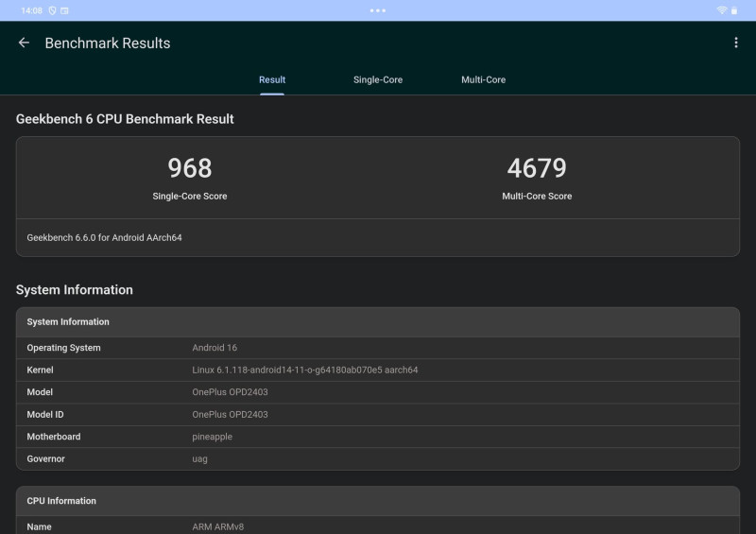The image size is (756, 534).
Task: Open the three-dot overflow menu
Action: coord(736,43)
